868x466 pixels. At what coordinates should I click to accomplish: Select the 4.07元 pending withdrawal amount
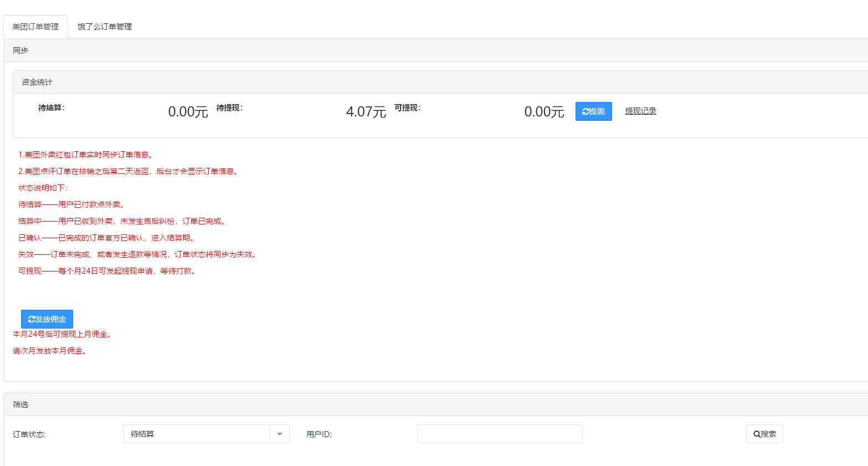click(x=366, y=112)
